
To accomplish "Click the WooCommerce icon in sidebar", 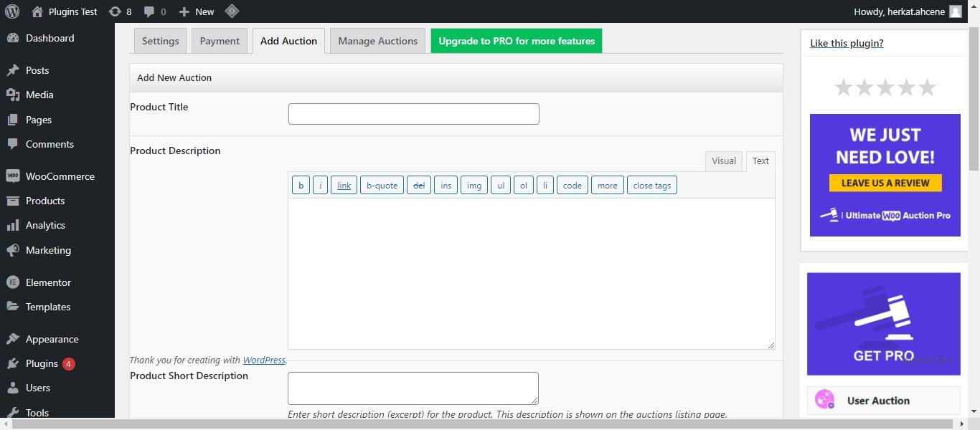I will pyautogui.click(x=12, y=176).
